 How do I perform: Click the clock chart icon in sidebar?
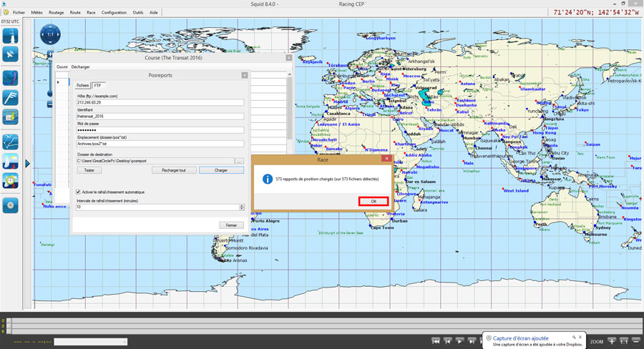click(x=11, y=180)
